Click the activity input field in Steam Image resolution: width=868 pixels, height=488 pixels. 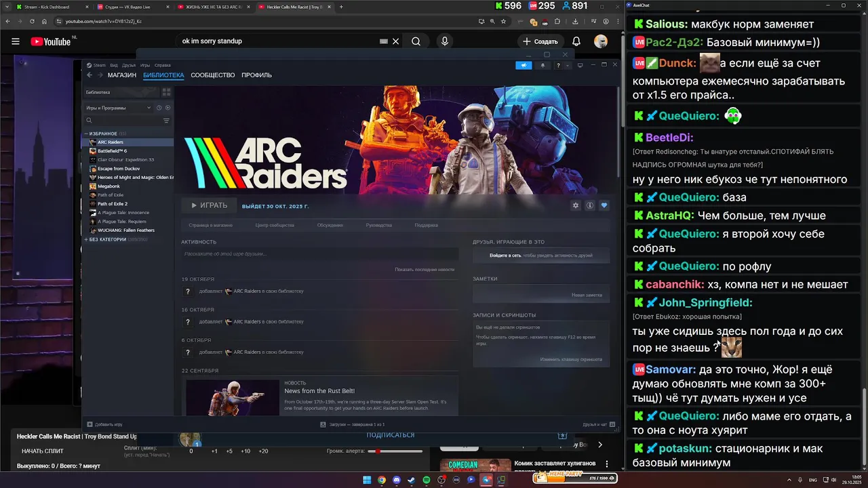pyautogui.click(x=320, y=253)
